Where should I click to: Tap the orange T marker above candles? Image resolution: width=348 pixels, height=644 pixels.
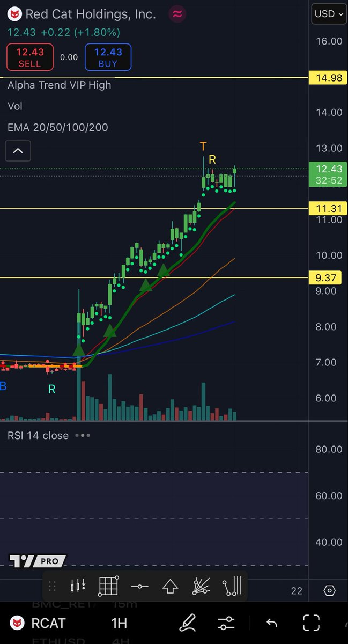(x=203, y=147)
